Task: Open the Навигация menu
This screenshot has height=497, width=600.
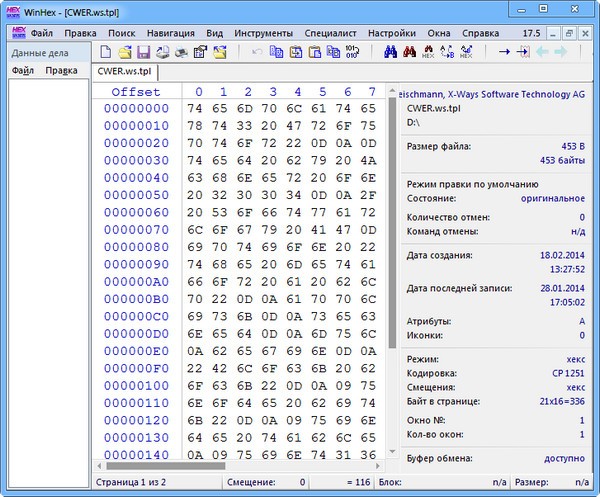Action: point(171,32)
